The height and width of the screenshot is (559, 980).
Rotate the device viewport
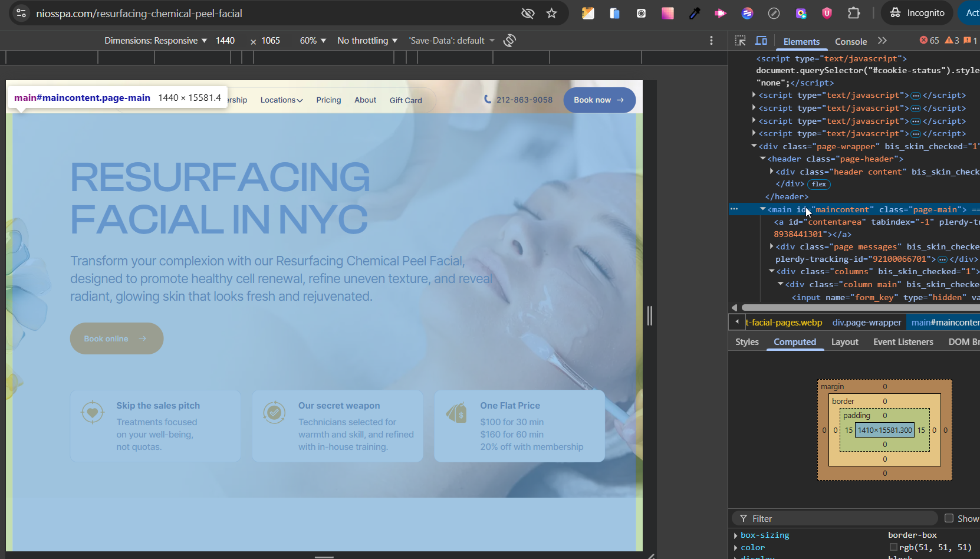click(509, 40)
